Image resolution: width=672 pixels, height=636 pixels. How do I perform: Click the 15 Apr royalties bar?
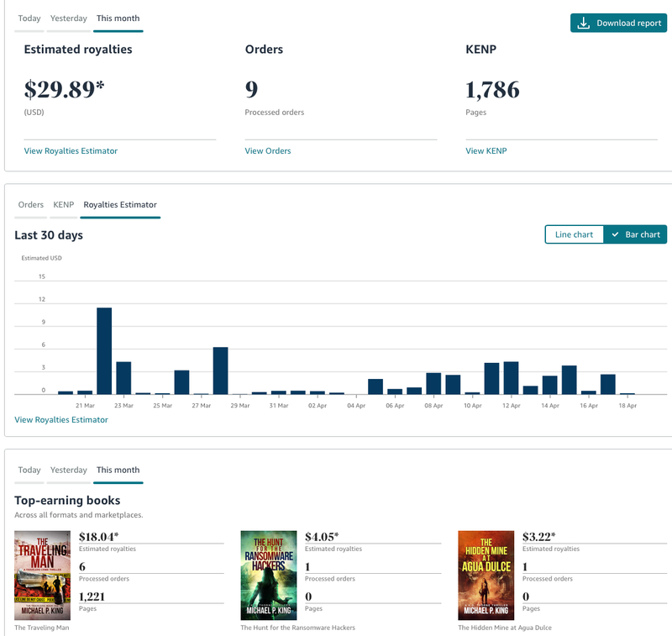[x=570, y=380]
